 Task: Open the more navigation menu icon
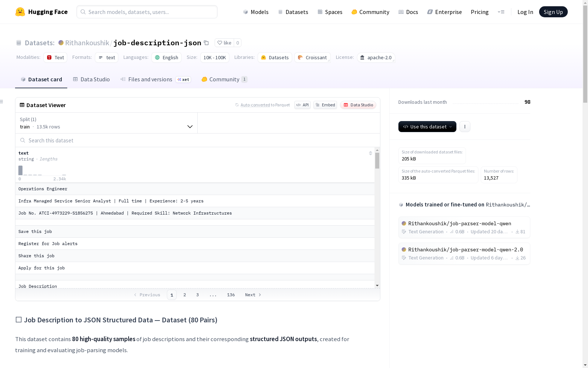(501, 12)
